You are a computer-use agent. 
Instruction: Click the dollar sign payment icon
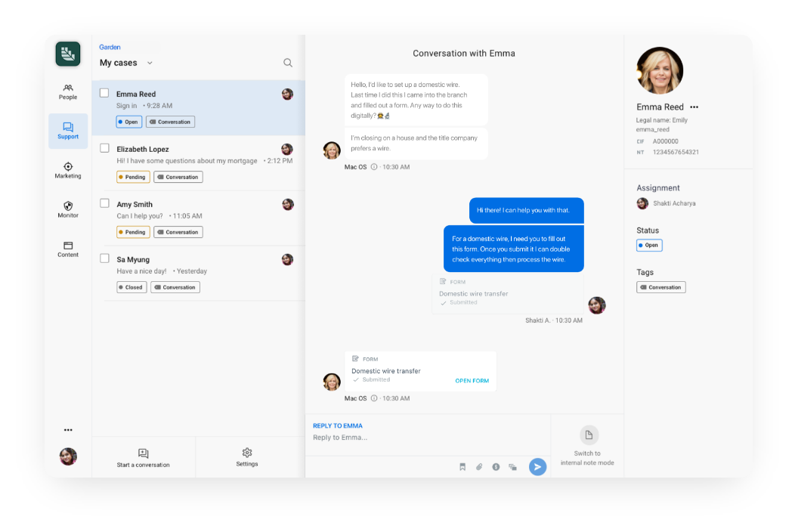tap(496, 467)
